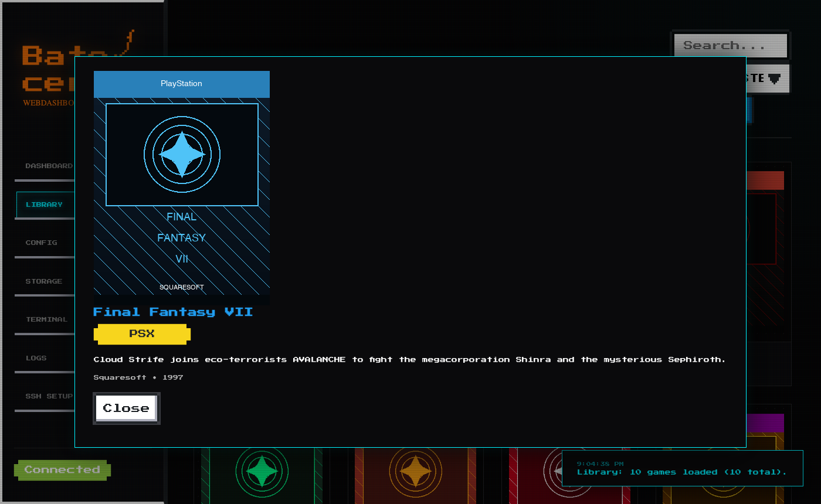Click the Final Fantasy VII title heading
This screenshot has width=821, height=504.
pos(173,312)
